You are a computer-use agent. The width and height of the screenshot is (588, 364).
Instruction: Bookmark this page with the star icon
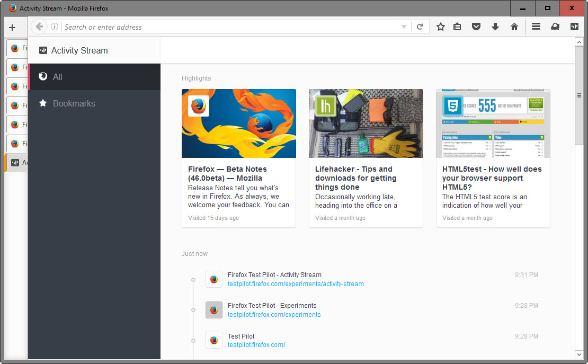[x=441, y=26]
